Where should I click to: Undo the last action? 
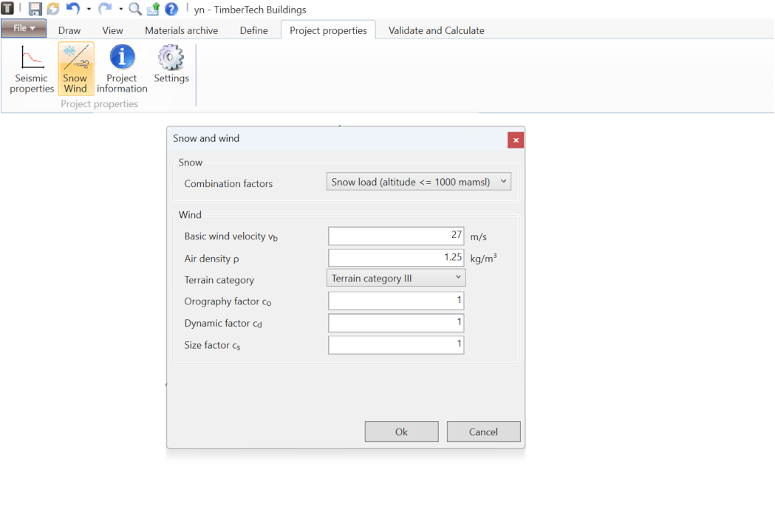[x=73, y=8]
